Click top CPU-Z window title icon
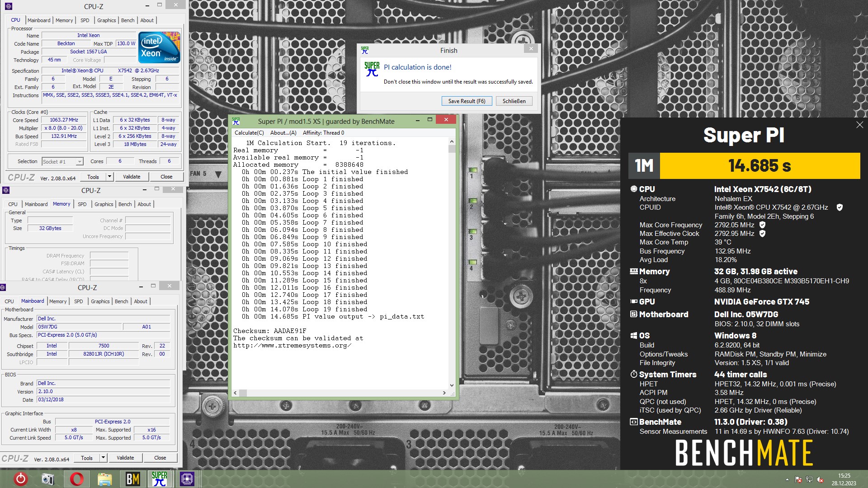Screen dimensions: 868x488 [x=9, y=6]
